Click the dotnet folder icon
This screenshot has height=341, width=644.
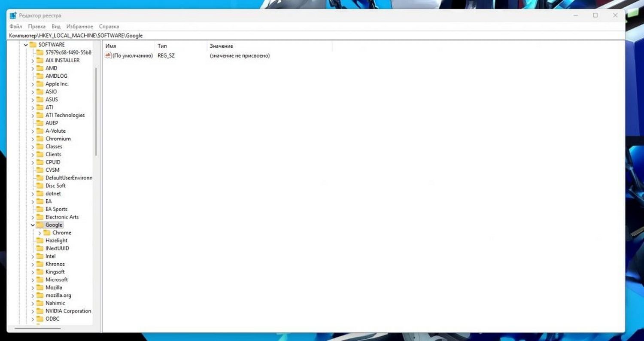tap(40, 194)
